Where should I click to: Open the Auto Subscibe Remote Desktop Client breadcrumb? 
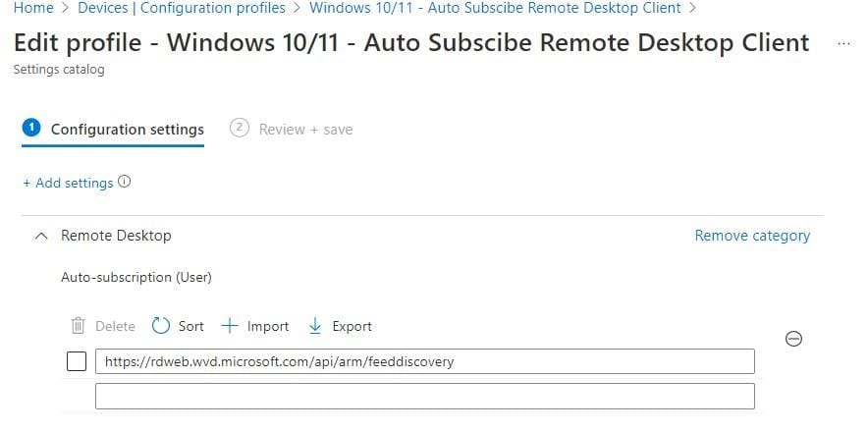pos(494,8)
